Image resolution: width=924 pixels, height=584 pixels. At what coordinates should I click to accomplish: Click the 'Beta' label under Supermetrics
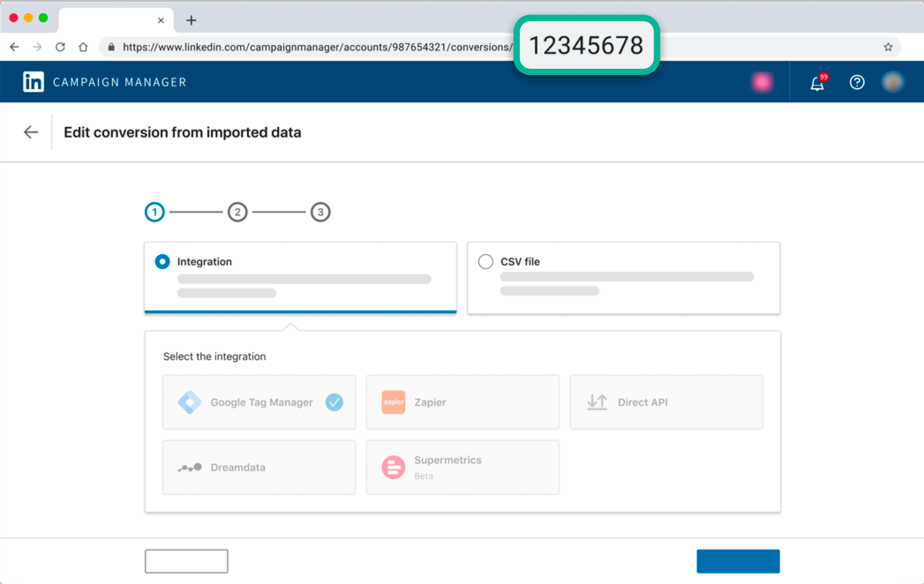click(x=423, y=476)
